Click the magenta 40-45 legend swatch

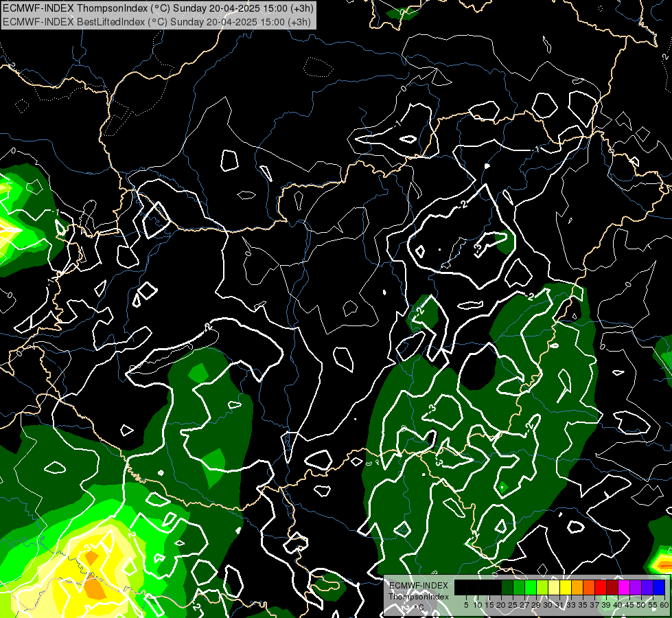(624, 587)
